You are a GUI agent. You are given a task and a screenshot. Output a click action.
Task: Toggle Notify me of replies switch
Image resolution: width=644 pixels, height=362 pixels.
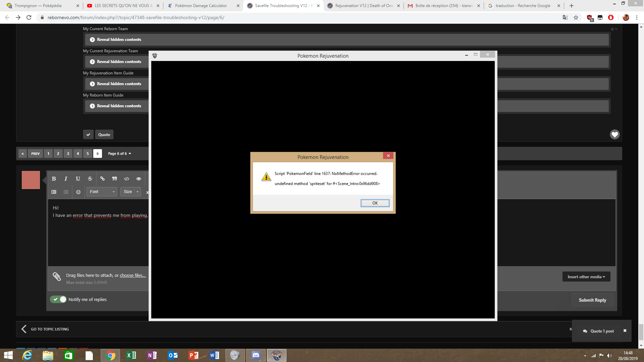pos(58,299)
